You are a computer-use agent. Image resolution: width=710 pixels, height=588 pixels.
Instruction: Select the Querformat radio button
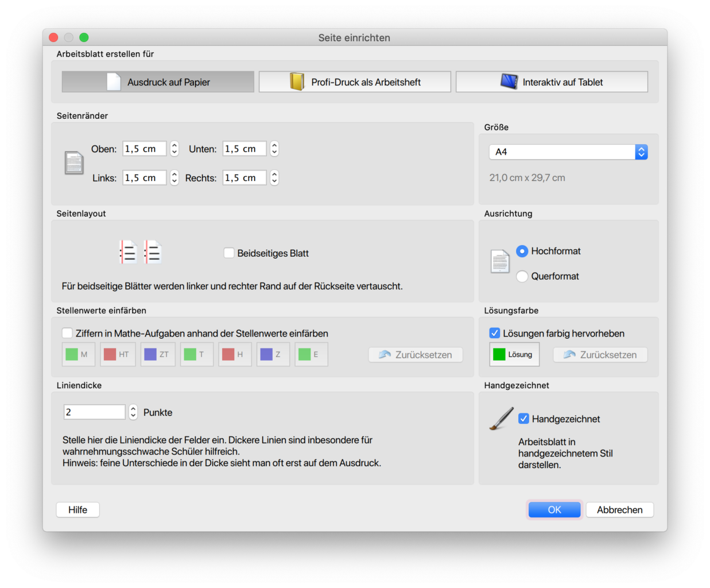click(522, 276)
